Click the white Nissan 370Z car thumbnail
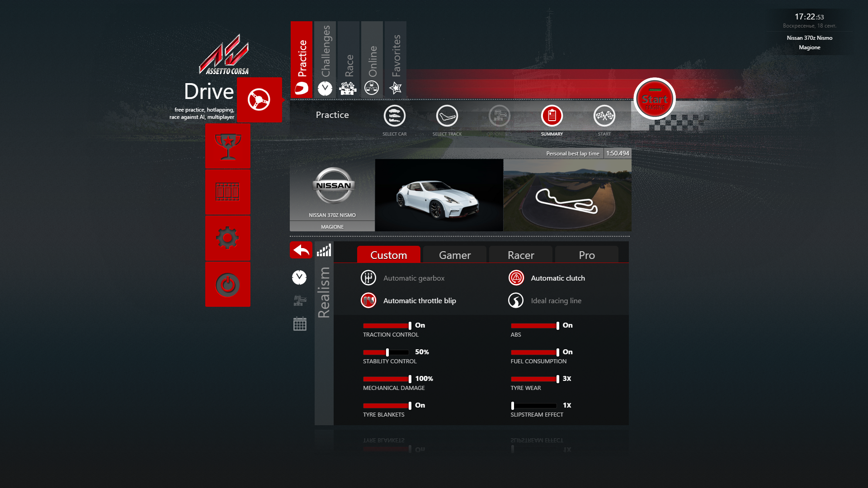 tap(439, 195)
